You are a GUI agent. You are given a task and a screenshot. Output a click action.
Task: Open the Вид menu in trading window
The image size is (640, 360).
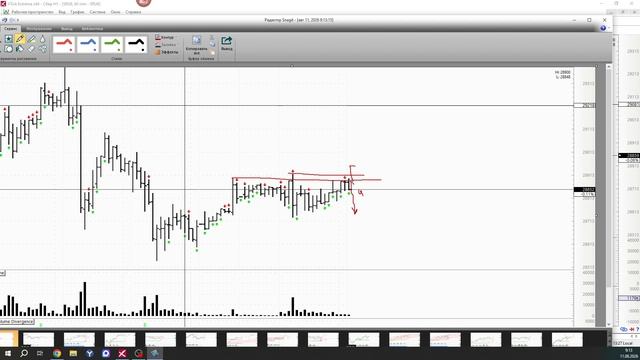[x=62, y=12]
